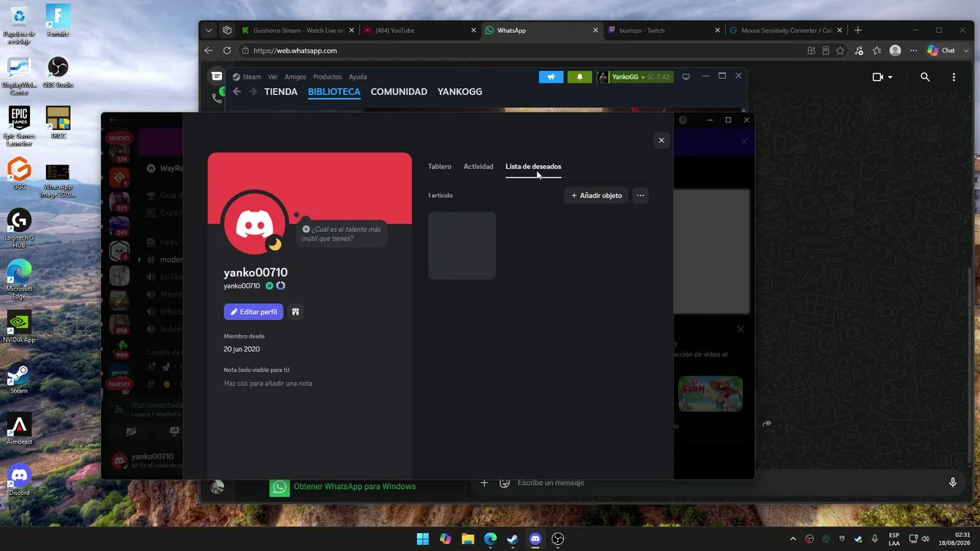This screenshot has height=551, width=980.
Task: Click the idle moon status indicator
Action: [x=274, y=245]
